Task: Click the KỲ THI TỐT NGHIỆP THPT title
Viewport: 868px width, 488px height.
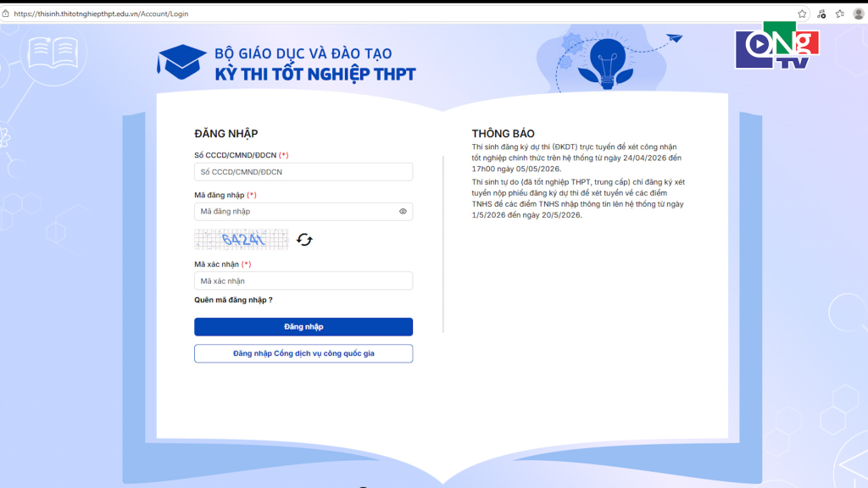Action: tap(315, 75)
